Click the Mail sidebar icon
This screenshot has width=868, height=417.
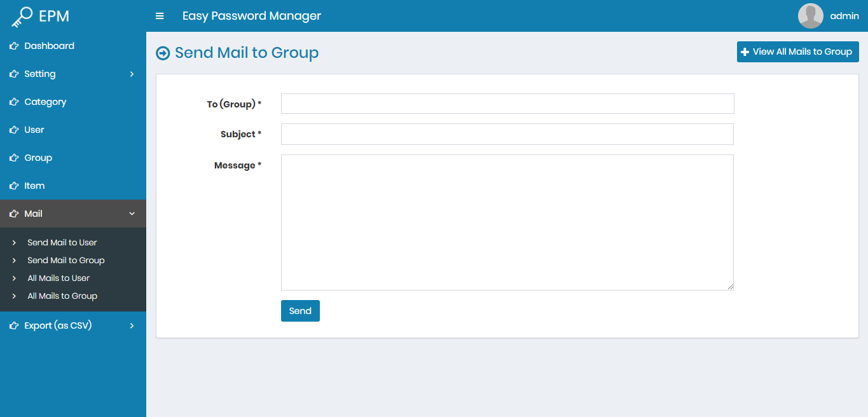pyautogui.click(x=13, y=214)
